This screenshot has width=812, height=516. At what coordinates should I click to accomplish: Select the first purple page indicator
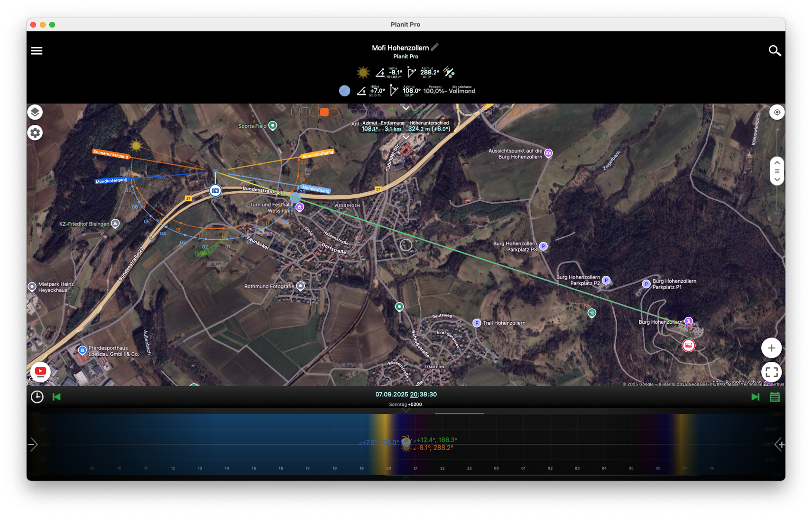[x=343, y=113]
